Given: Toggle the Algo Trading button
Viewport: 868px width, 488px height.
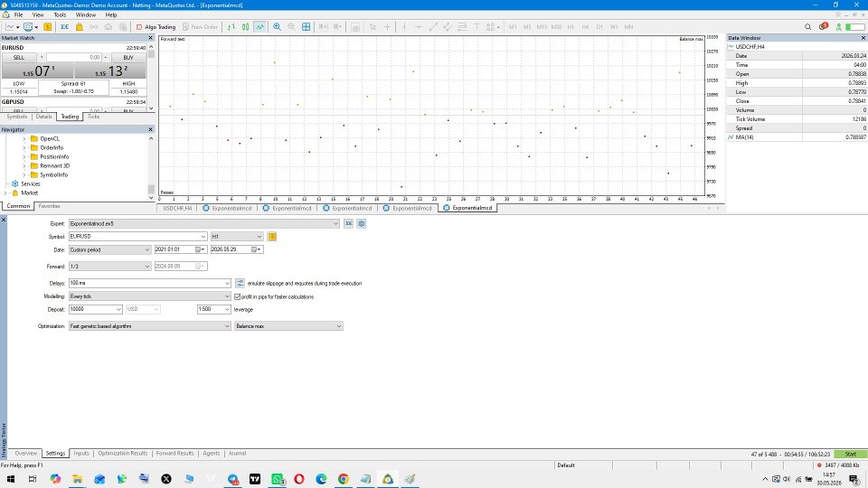Looking at the screenshot, I should [156, 26].
